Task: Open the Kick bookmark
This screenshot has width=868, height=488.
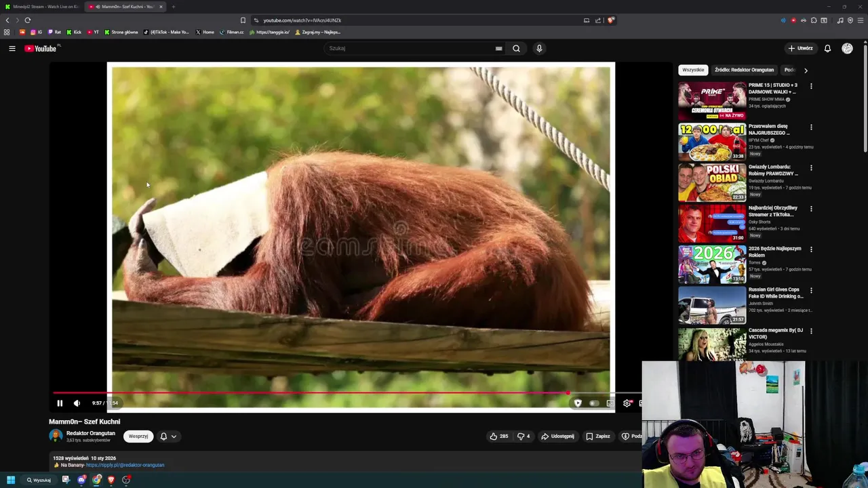Action: tap(74, 32)
